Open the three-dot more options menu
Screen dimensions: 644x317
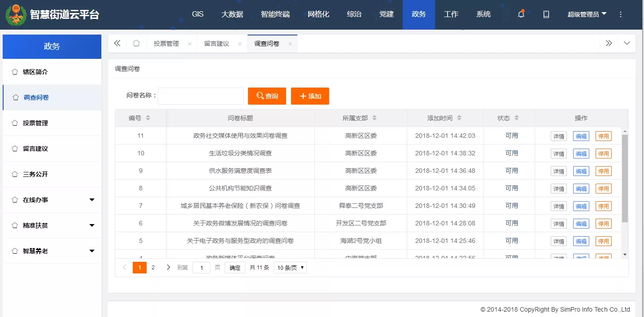(x=621, y=14)
